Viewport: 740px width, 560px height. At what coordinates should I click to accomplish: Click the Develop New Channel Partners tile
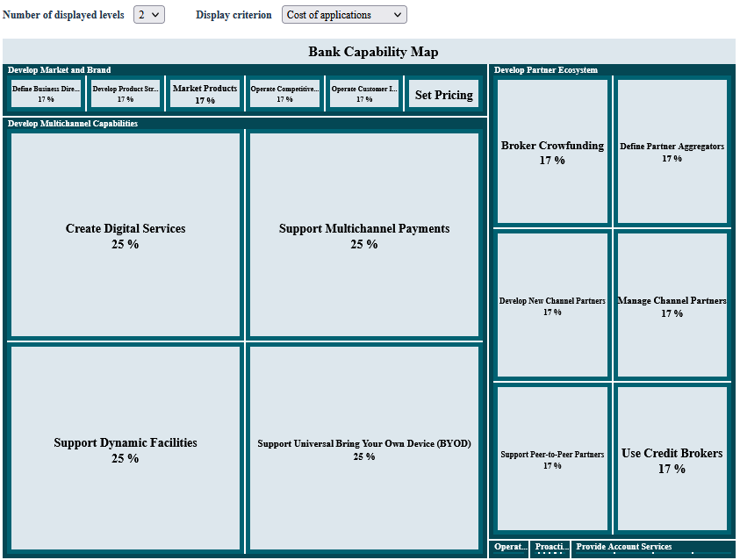point(552,305)
